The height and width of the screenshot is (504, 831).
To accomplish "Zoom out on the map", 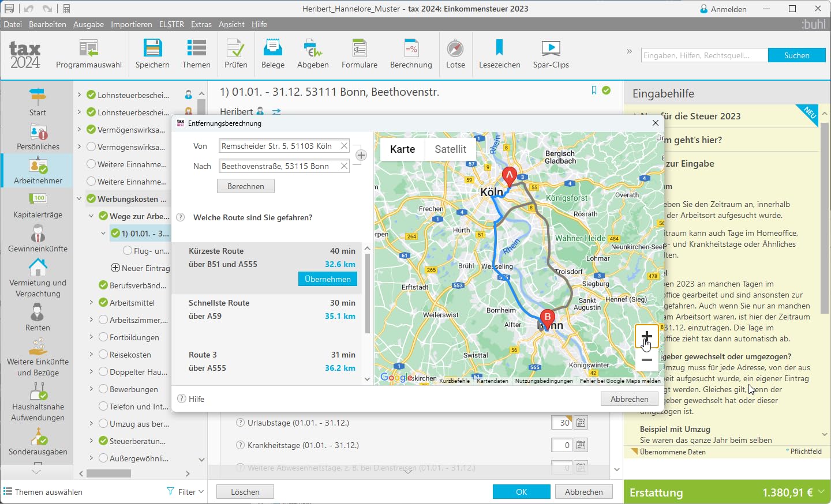I will pos(647,360).
